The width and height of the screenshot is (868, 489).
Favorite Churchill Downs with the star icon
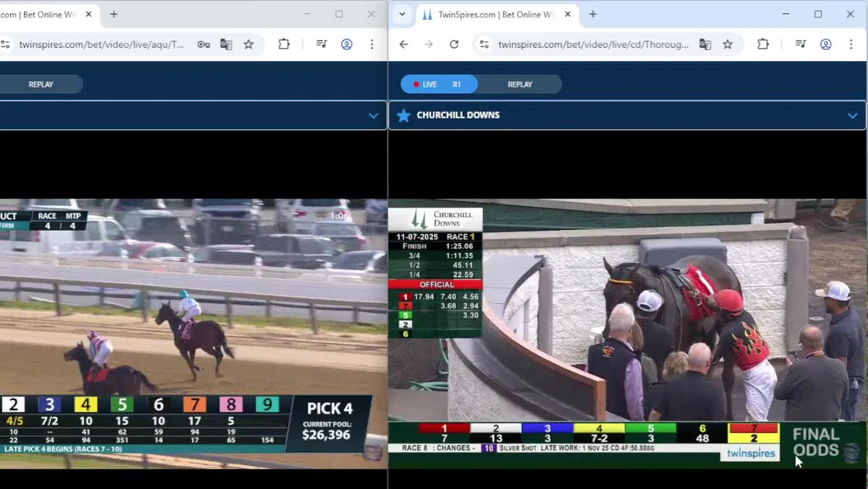coord(403,115)
